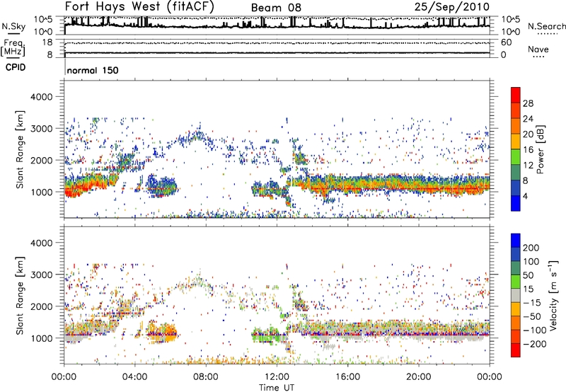The height and width of the screenshot is (392, 566).
Task: Click '4000' on the power panel axis
Action: (41, 97)
